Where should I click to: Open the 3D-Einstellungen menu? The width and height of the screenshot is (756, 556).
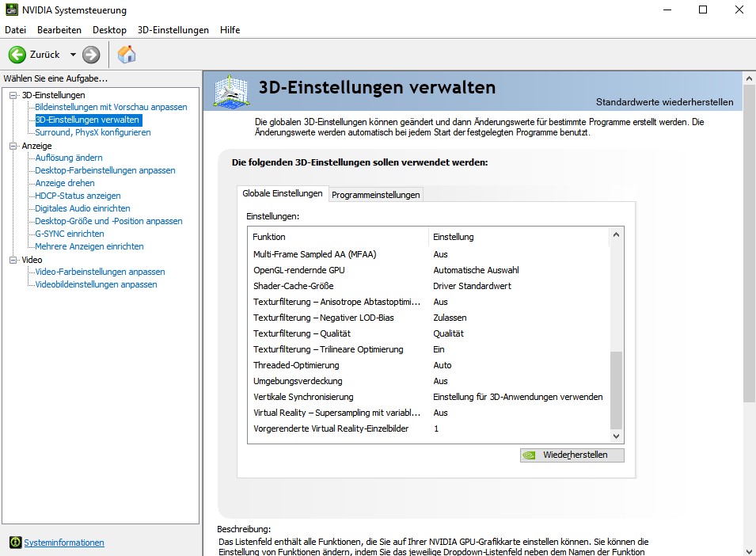pos(173,30)
